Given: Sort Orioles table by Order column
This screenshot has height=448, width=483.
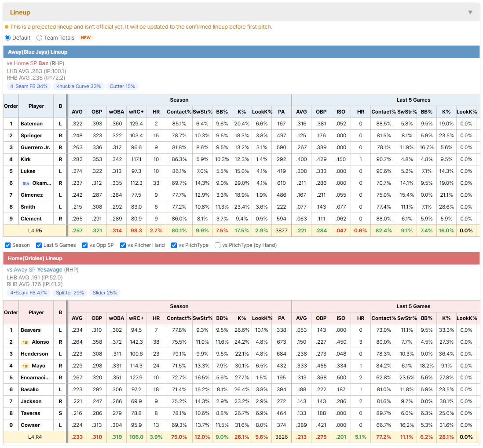Looking at the screenshot, I should [11, 312].
